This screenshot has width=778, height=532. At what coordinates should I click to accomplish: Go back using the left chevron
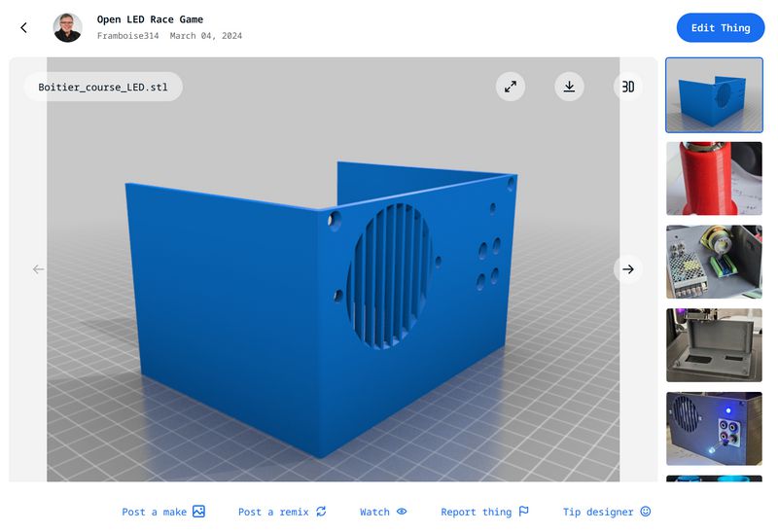coord(23,28)
